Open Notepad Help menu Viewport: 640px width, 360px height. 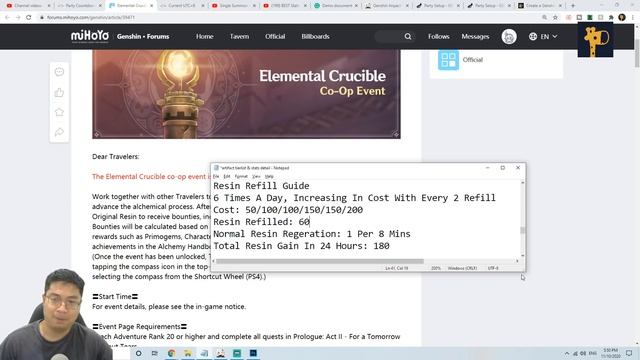pyautogui.click(x=269, y=176)
